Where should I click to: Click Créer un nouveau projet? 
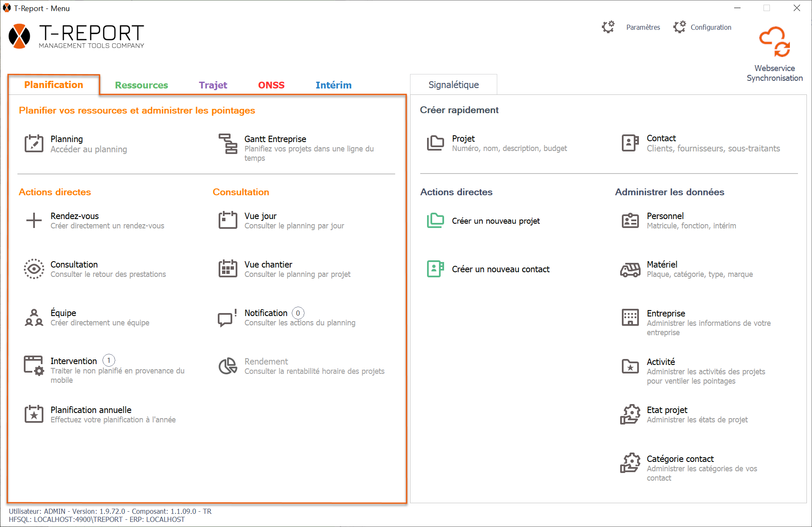(x=496, y=221)
